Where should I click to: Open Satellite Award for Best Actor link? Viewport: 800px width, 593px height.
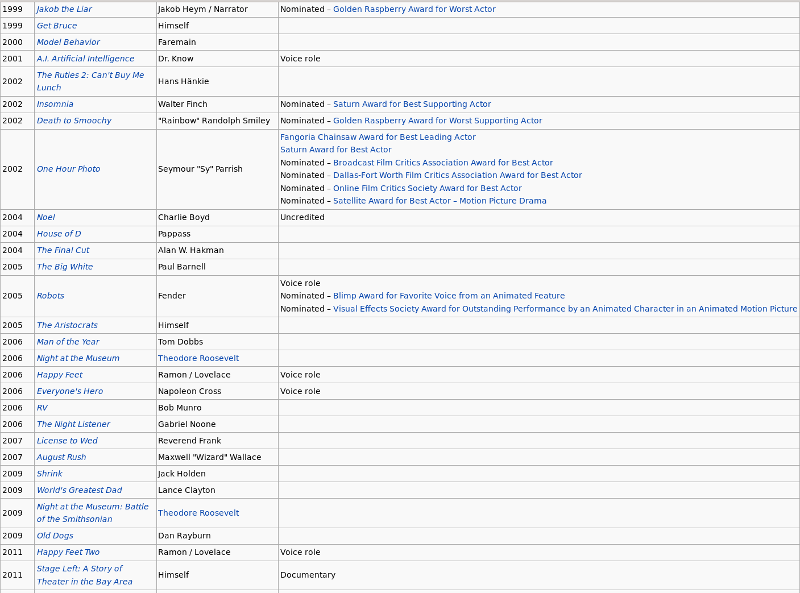coord(439,201)
